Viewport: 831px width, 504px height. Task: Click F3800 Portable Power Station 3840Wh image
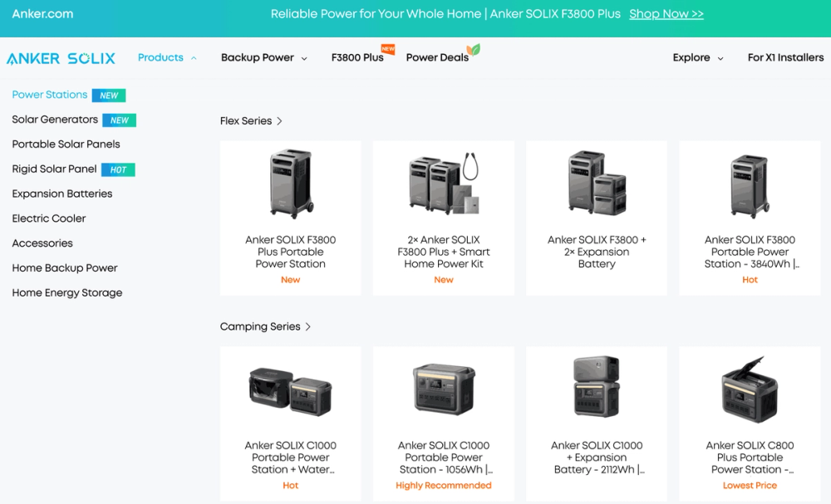coord(750,185)
